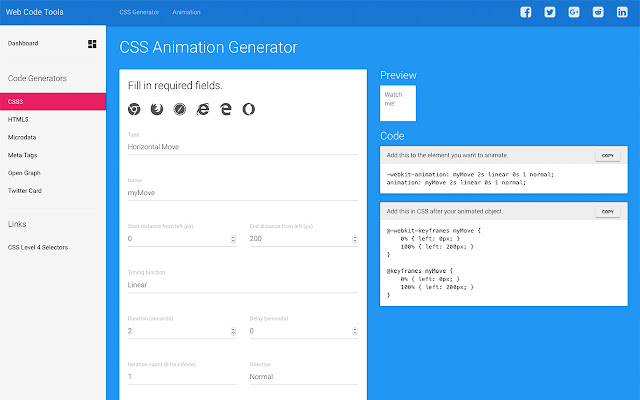Open Meta Tags generators

click(22, 155)
